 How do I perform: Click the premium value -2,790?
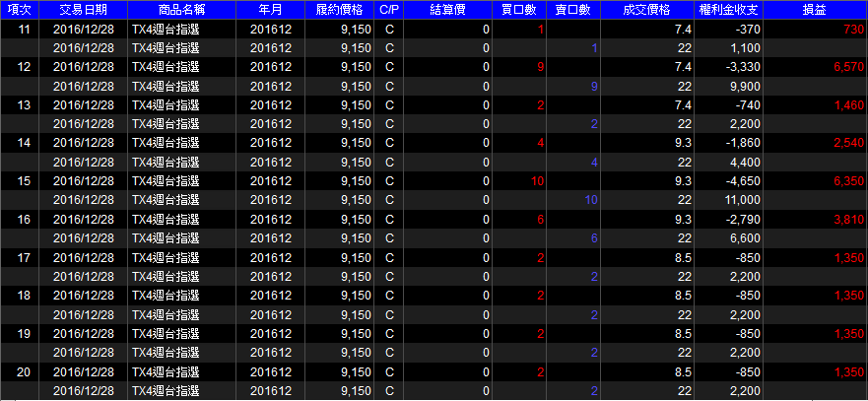click(744, 220)
